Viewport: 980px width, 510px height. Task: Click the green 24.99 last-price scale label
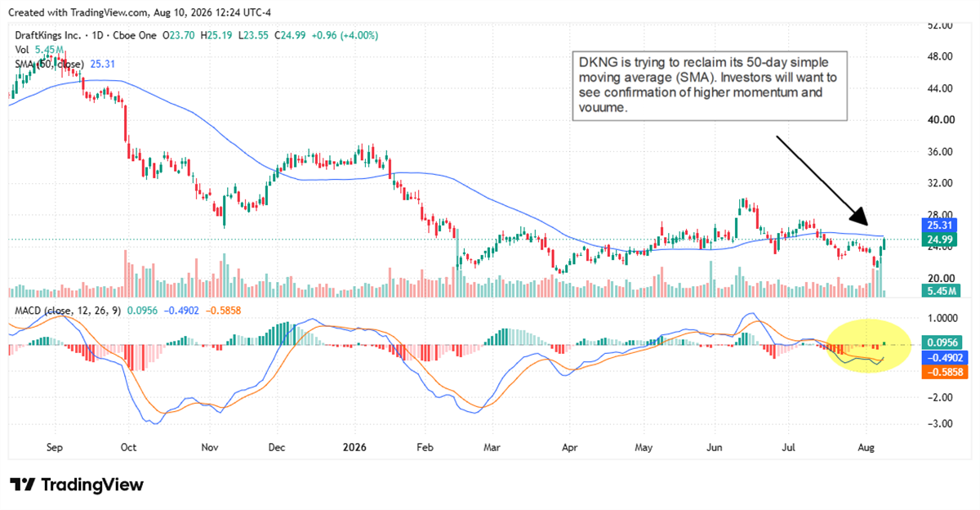pyautogui.click(x=942, y=239)
